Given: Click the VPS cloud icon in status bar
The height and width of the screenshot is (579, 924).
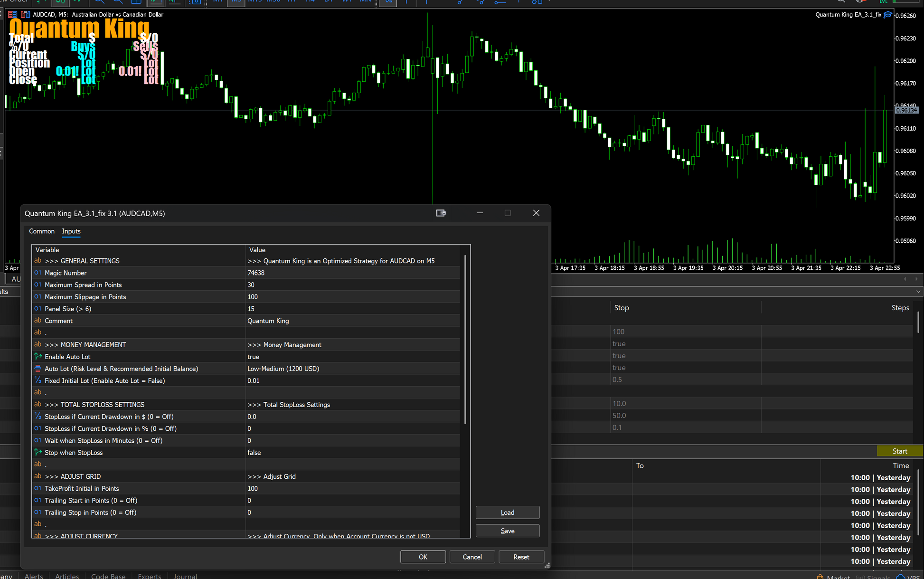Looking at the screenshot, I should point(900,576).
